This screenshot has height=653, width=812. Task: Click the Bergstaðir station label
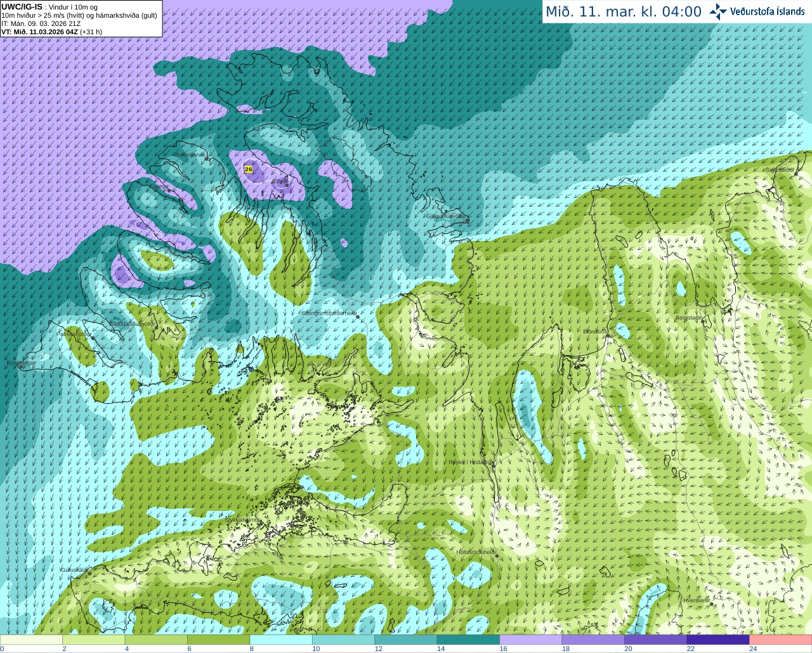[x=689, y=318]
